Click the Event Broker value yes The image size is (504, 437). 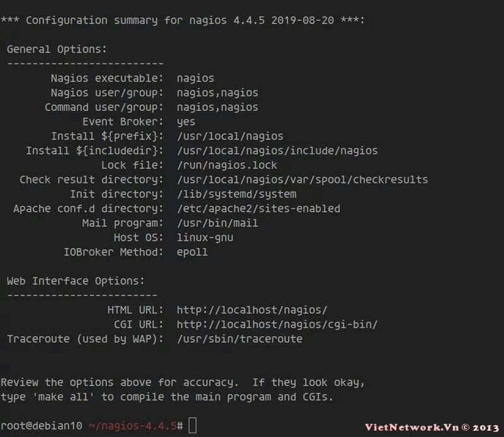click(x=186, y=122)
